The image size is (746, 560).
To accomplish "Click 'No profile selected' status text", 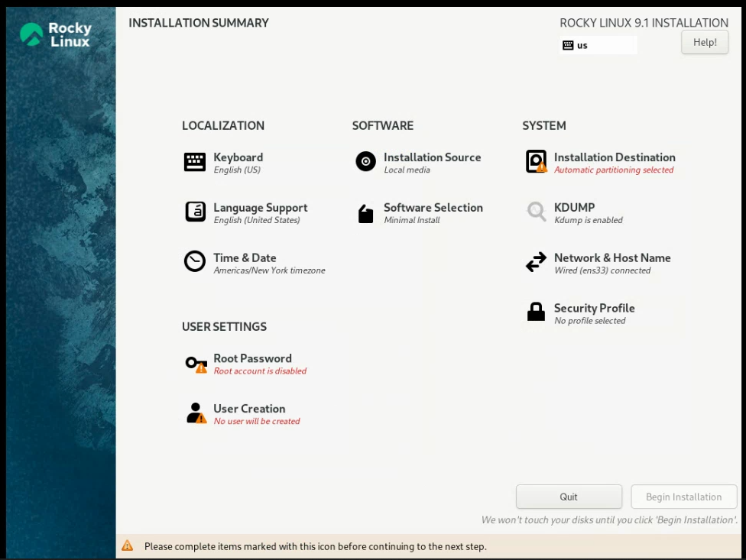I will [x=589, y=321].
